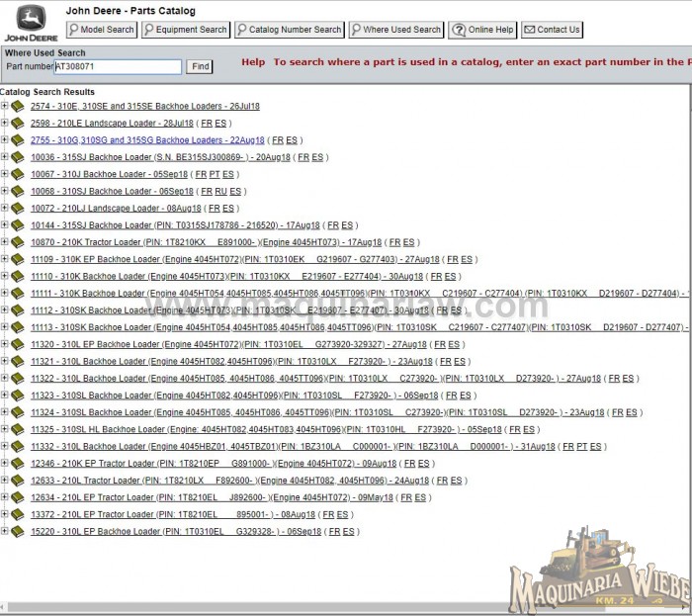Select the book icon for catalog 10870
692x616 pixels.
17,242
